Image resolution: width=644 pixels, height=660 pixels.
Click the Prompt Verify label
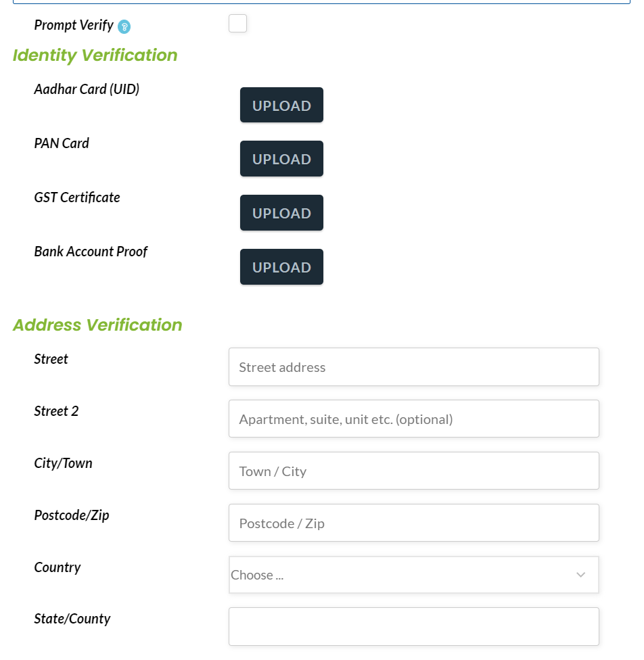(x=74, y=25)
